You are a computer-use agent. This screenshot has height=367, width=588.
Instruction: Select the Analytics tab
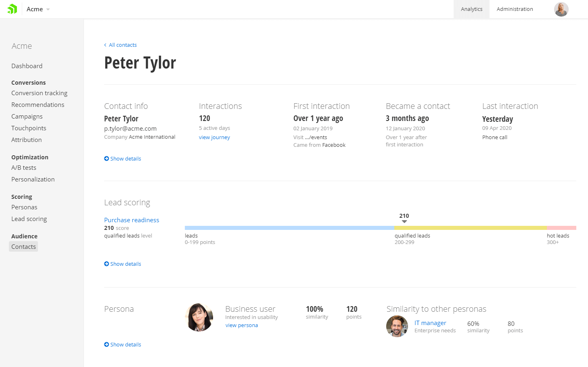(471, 9)
